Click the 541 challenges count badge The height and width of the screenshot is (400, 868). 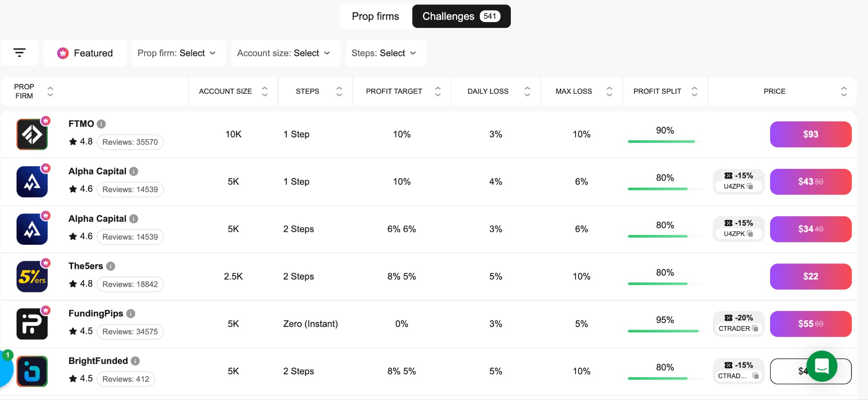coord(490,16)
